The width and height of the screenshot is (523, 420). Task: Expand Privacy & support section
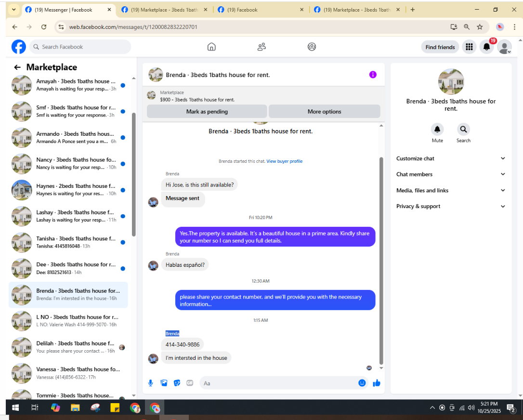pyautogui.click(x=450, y=206)
